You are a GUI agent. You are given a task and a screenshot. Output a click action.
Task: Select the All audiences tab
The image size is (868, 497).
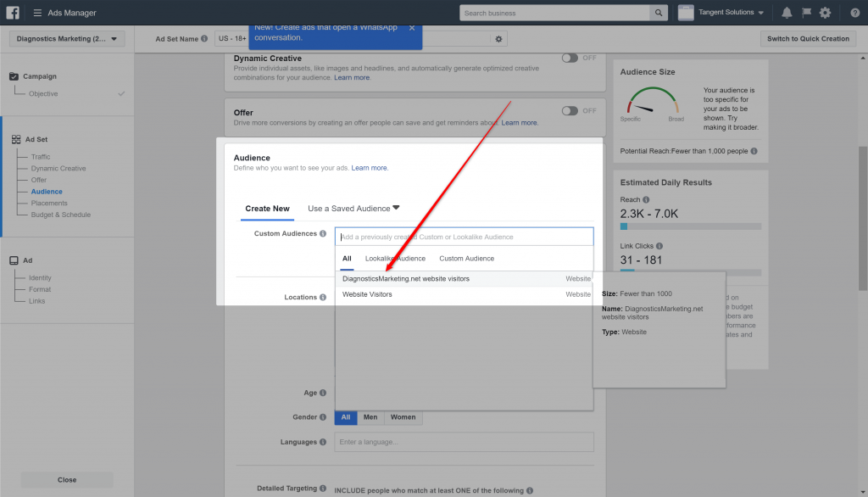tap(347, 259)
